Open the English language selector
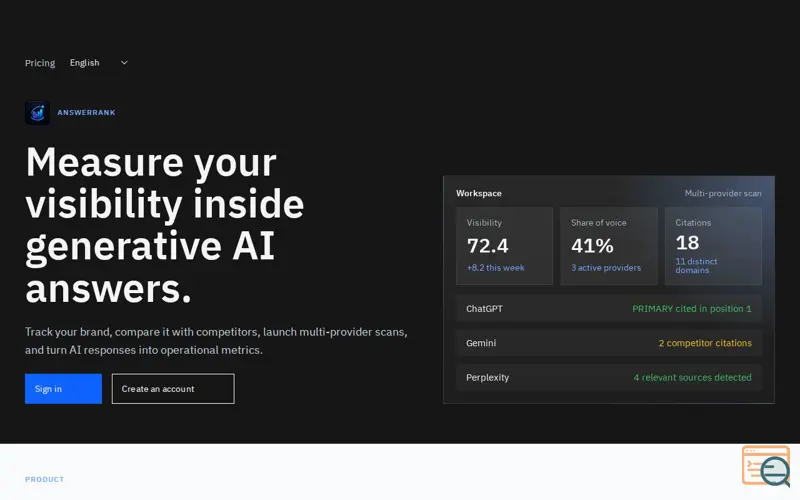 coord(99,63)
